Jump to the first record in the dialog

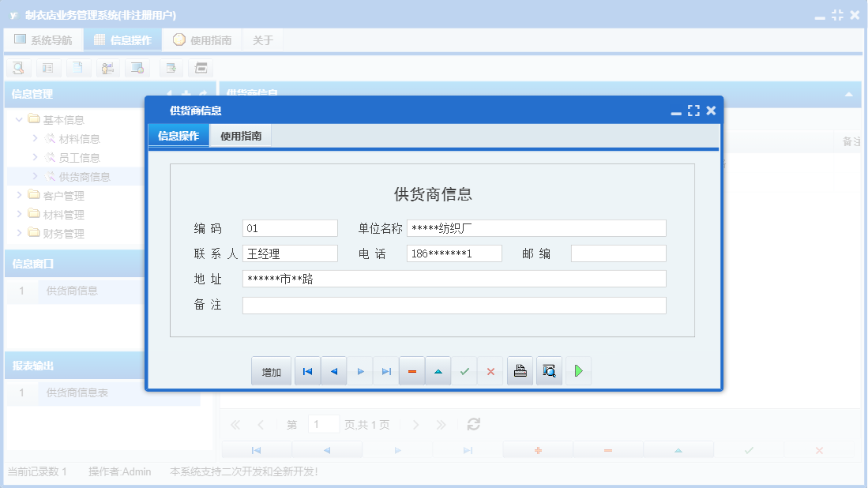[x=307, y=370]
